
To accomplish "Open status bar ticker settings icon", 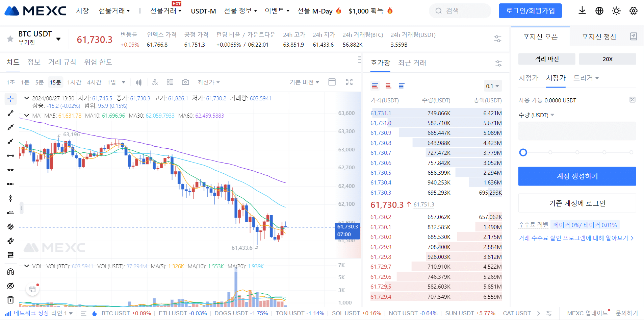I will tap(549, 313).
